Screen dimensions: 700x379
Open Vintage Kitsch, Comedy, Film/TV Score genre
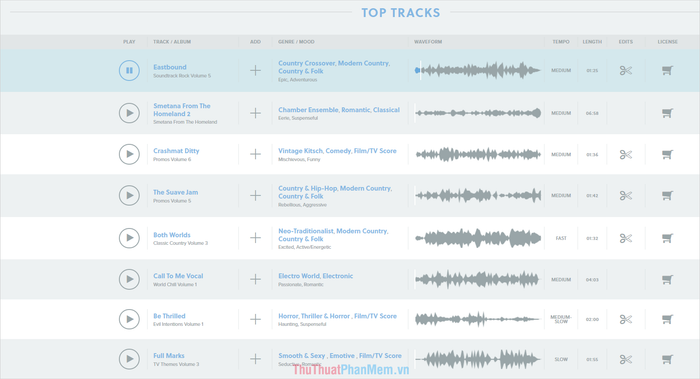(x=337, y=151)
